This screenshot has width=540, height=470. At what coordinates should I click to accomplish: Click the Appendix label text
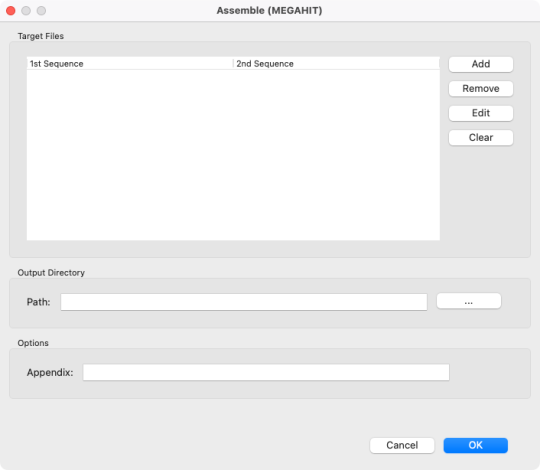coord(50,373)
